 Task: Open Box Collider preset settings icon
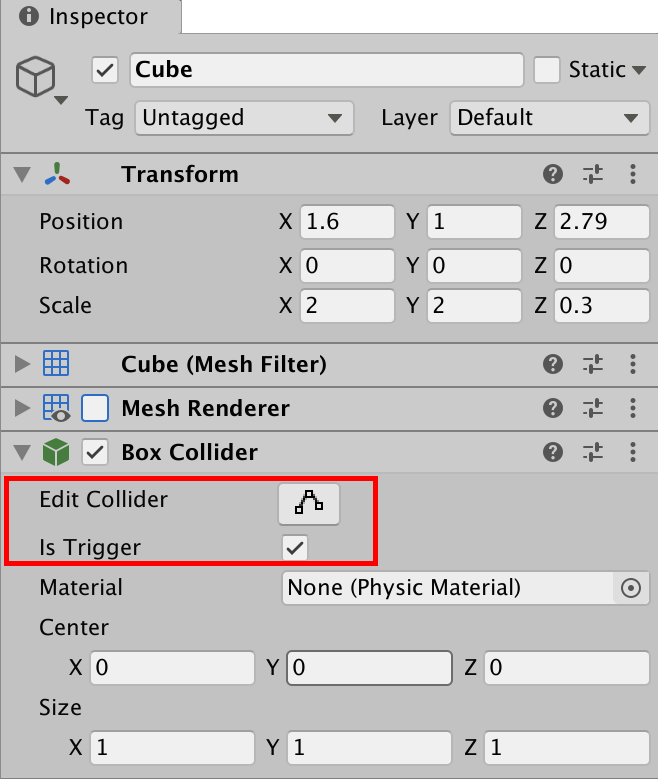(x=593, y=453)
